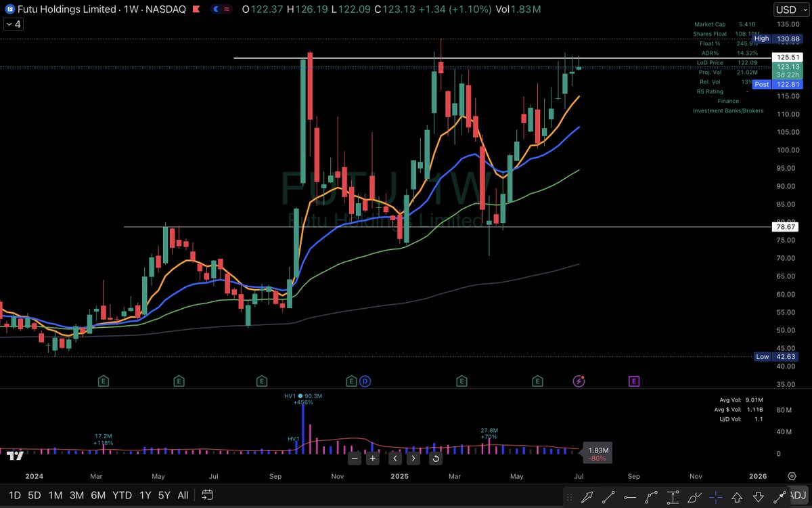
Task: Open the earnings E marker beside D
Action: 351,381
